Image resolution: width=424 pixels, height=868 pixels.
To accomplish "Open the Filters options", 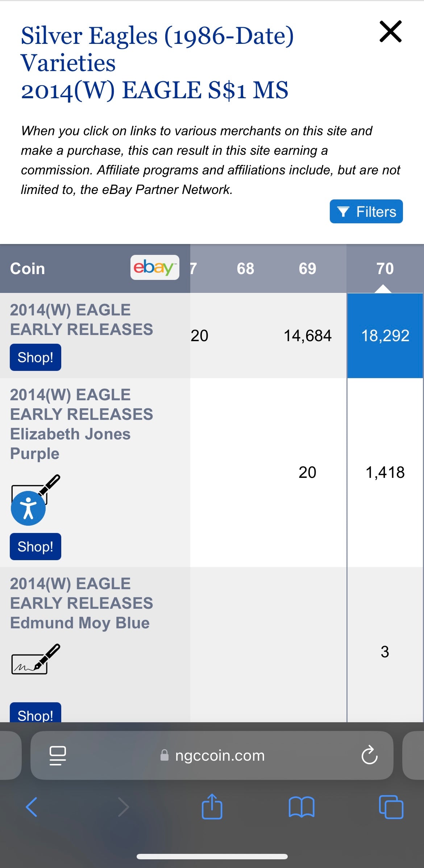I will [x=366, y=211].
